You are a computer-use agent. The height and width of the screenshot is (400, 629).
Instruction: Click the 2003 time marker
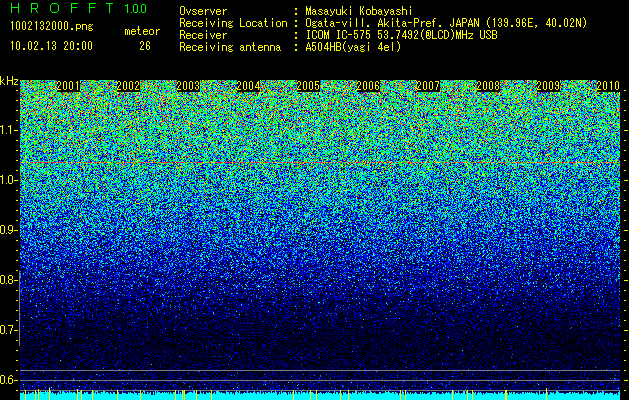[188, 86]
